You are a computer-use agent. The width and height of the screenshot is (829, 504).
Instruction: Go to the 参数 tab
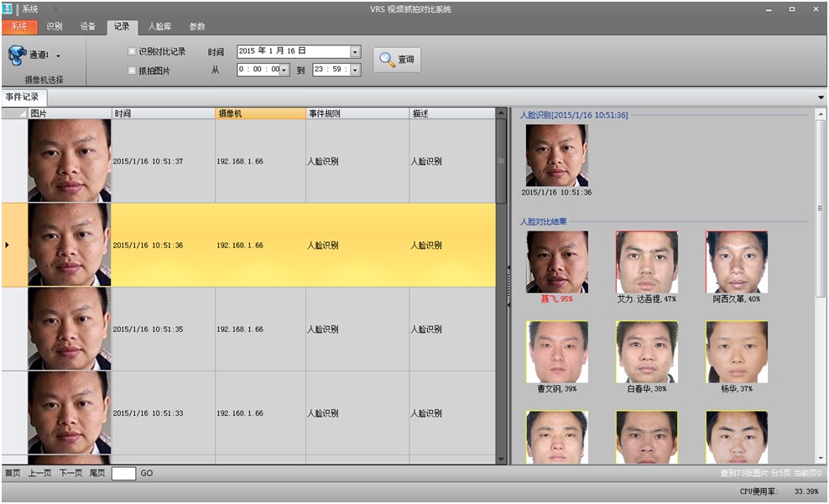197,26
